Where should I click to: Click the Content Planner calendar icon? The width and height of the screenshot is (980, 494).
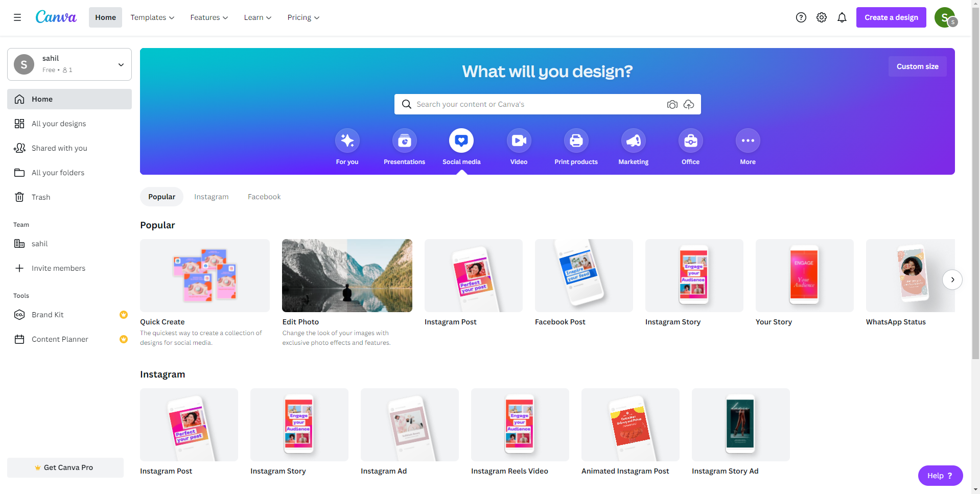coord(19,339)
